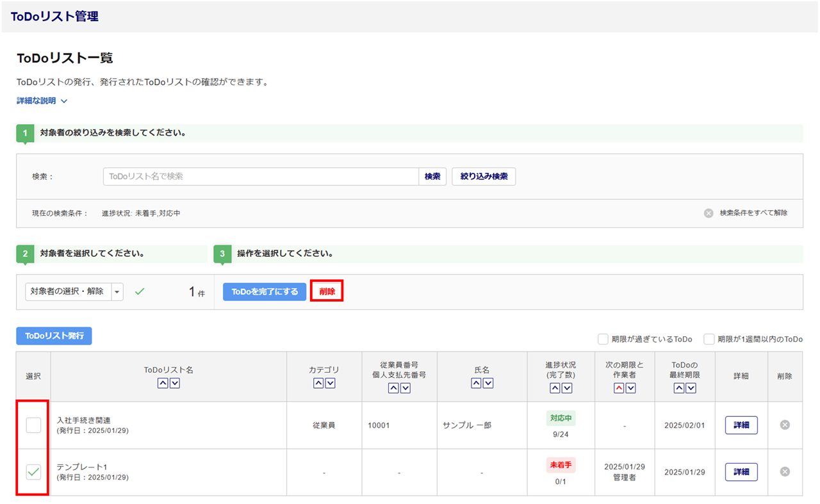The height and width of the screenshot is (504, 820).
Task: Open 対象者の選択・解除 dropdown
Action: 117,291
